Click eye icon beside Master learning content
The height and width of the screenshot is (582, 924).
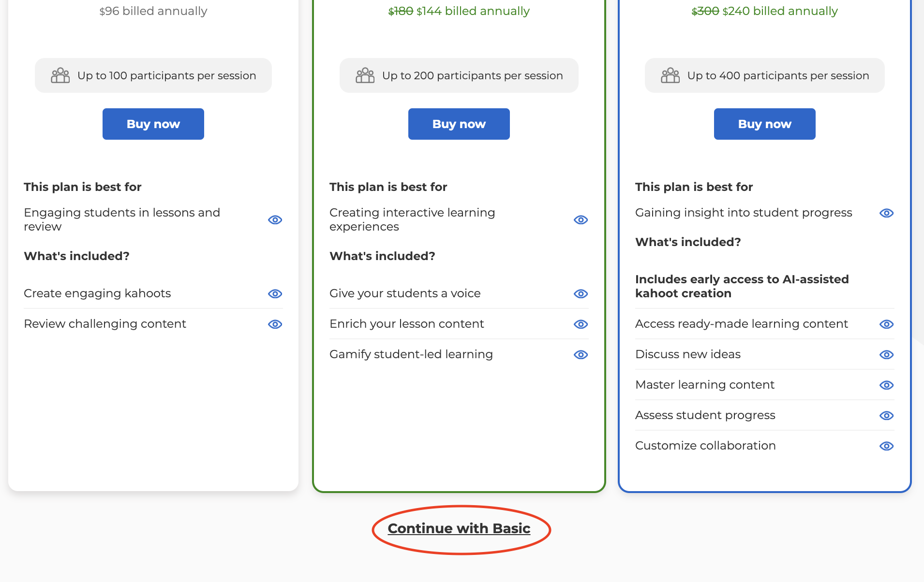(886, 385)
